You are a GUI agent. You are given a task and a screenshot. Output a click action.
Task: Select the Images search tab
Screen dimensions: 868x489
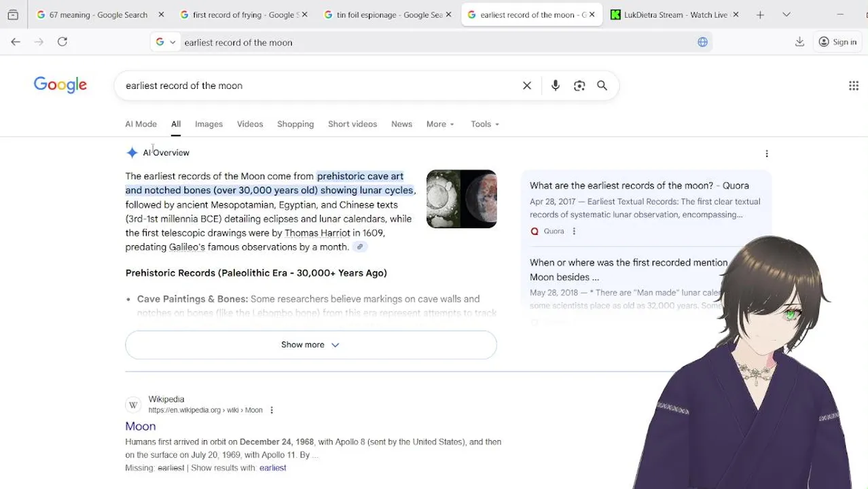pos(209,124)
